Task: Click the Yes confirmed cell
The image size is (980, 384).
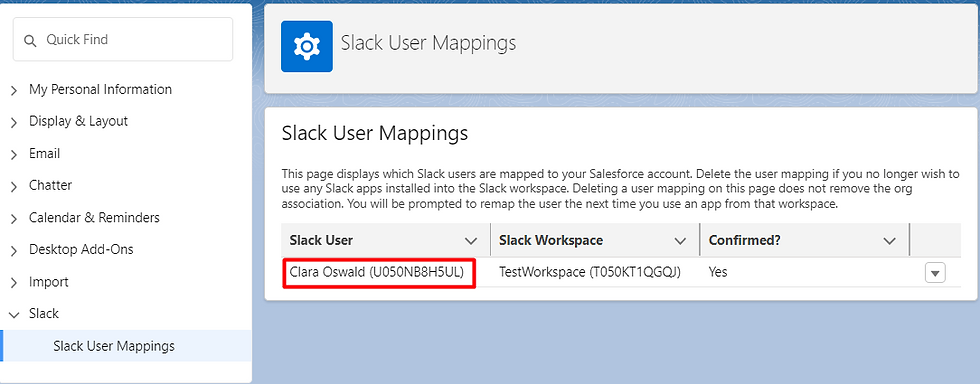Action: 718,273
